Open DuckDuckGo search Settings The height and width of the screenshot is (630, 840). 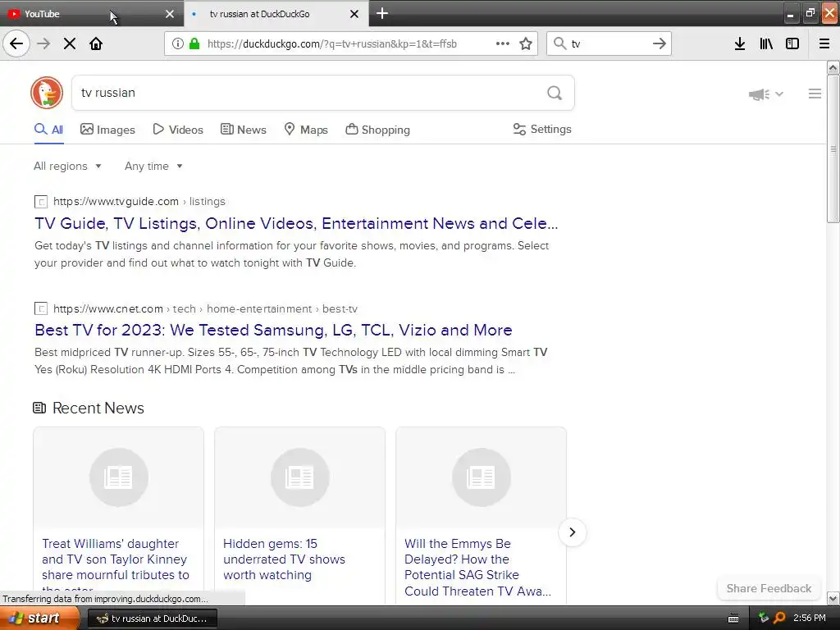tap(542, 129)
